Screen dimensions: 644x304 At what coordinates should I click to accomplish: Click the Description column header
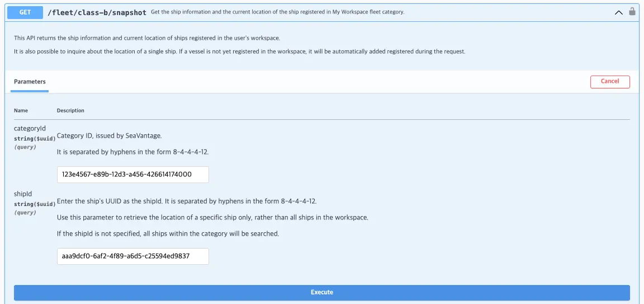point(70,110)
